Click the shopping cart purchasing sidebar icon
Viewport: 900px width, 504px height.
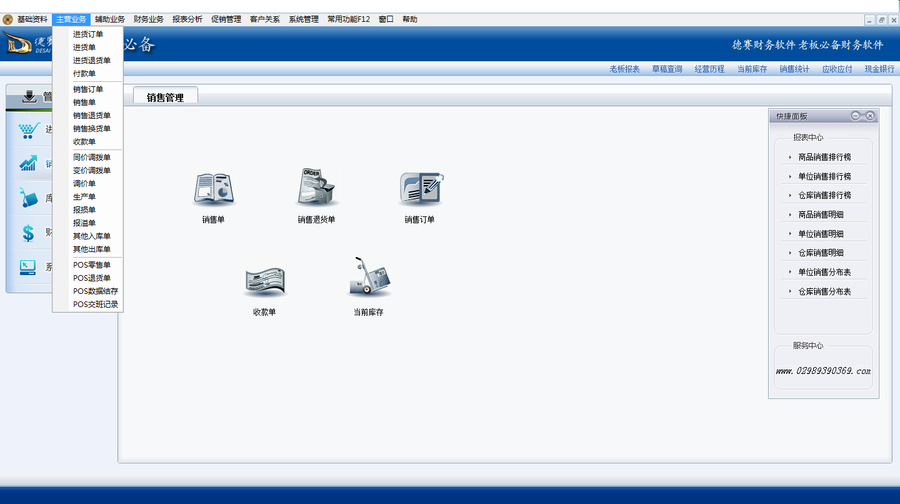click(x=29, y=130)
